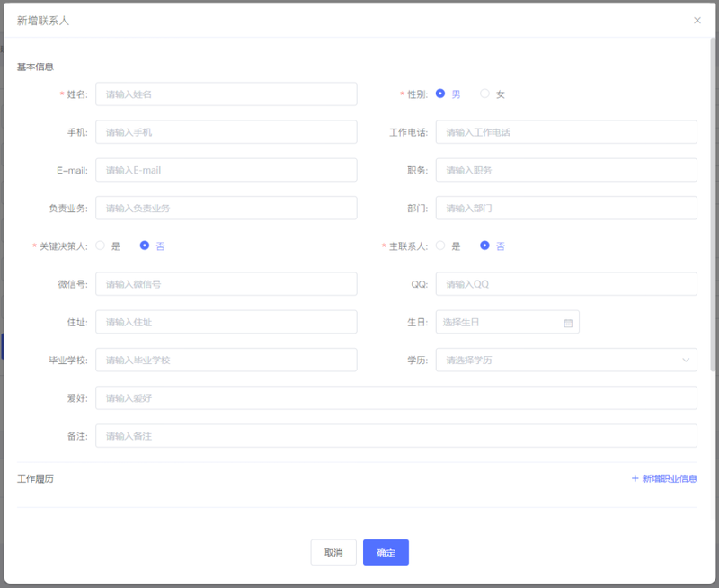The image size is (719, 588).
Task: Select gender 女 radio button
Action: pos(484,94)
